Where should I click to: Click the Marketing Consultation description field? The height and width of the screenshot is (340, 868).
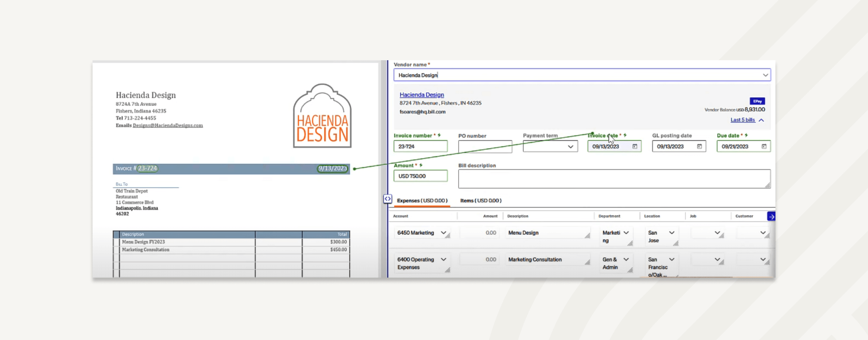point(548,260)
